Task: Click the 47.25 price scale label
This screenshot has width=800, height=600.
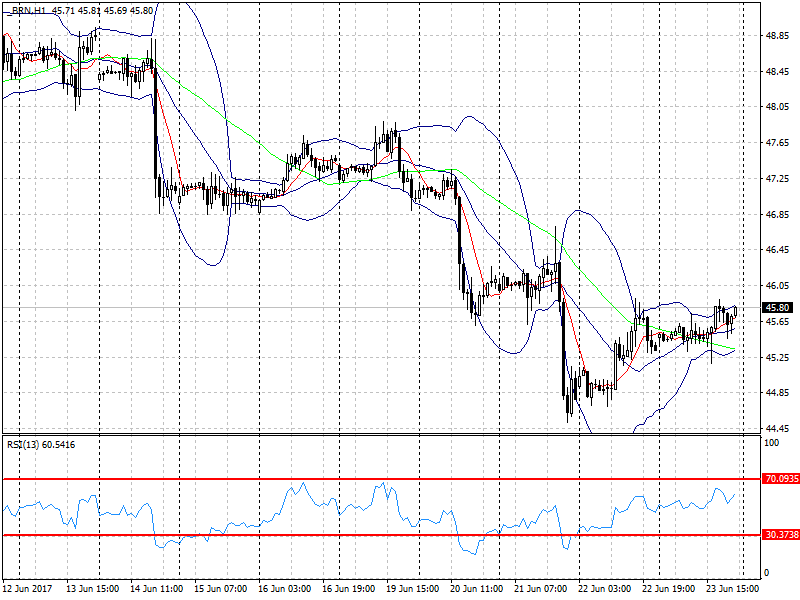Action: [x=778, y=178]
